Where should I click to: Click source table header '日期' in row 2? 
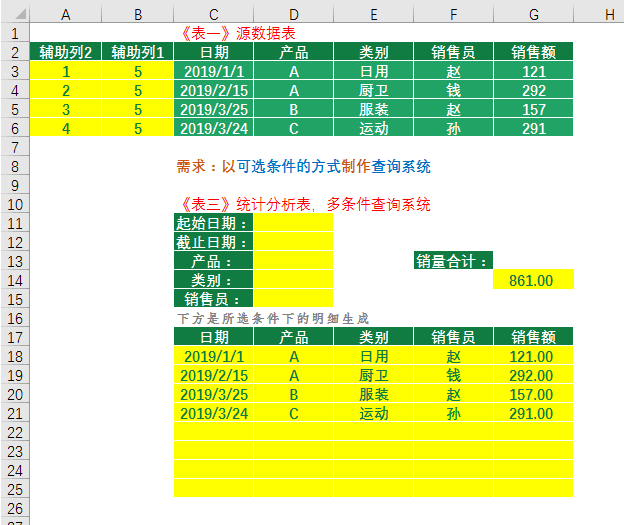214,52
